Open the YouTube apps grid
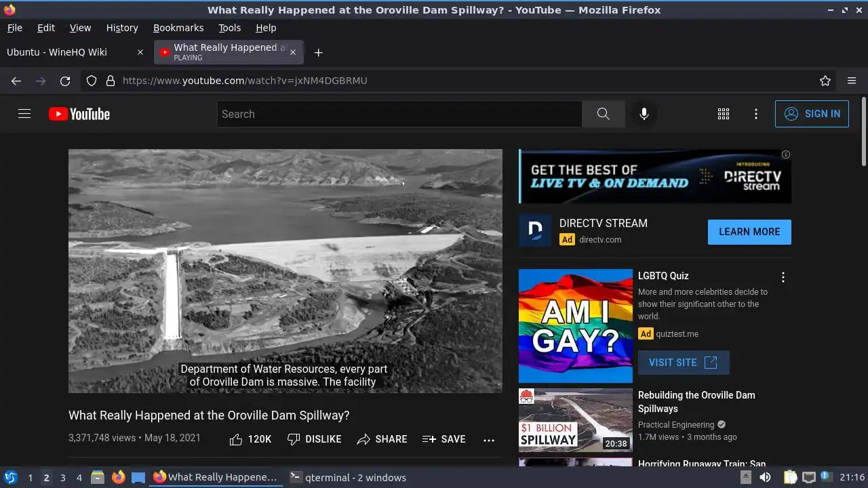Image resolution: width=868 pixels, height=488 pixels. pos(724,114)
